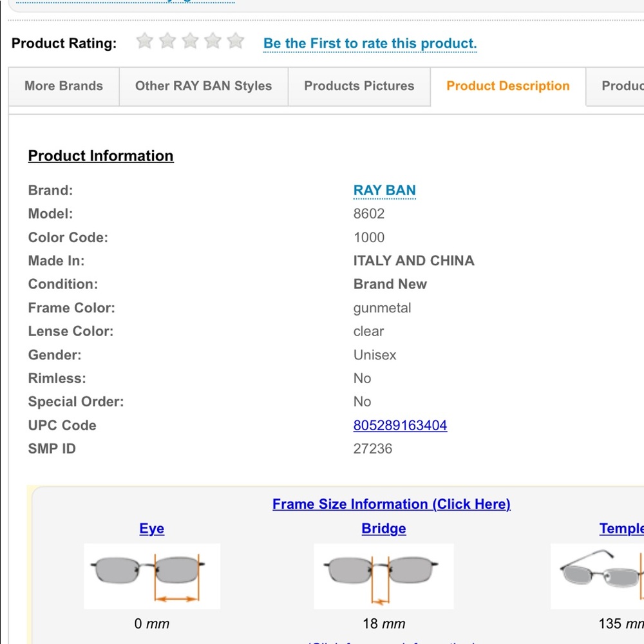Screen dimensions: 644x644
Task: Rate product with second star
Action: [x=167, y=41]
